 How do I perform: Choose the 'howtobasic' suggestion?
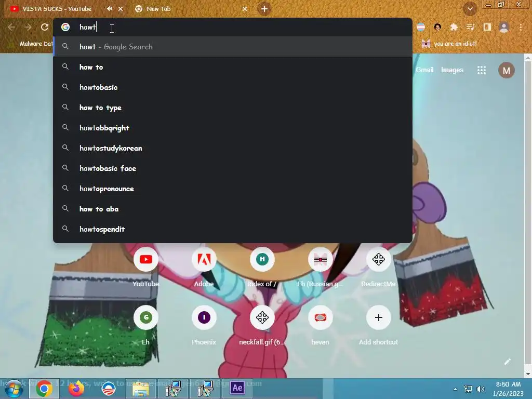(x=233, y=87)
